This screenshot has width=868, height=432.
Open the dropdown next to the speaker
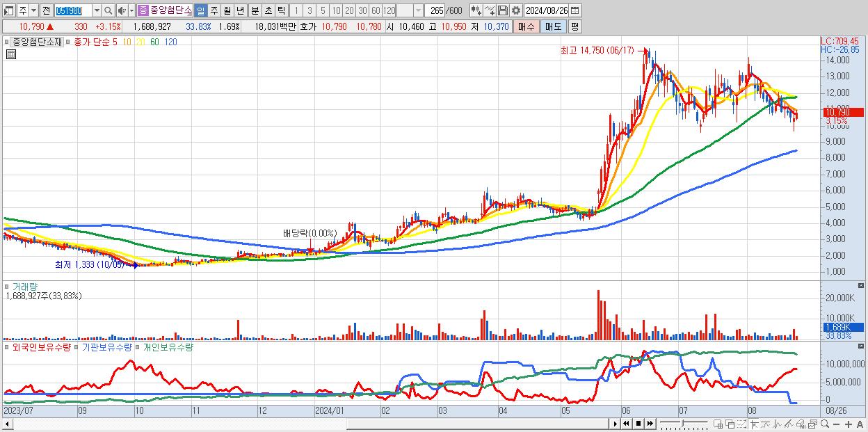coord(131,10)
